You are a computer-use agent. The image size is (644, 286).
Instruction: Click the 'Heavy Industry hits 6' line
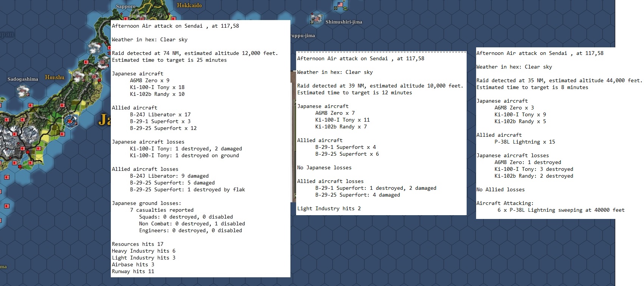tap(144, 251)
